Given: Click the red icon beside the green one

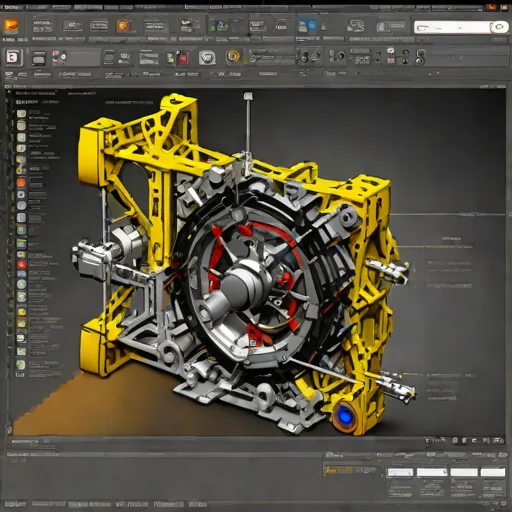Looking at the screenshot, I should (x=183, y=58).
